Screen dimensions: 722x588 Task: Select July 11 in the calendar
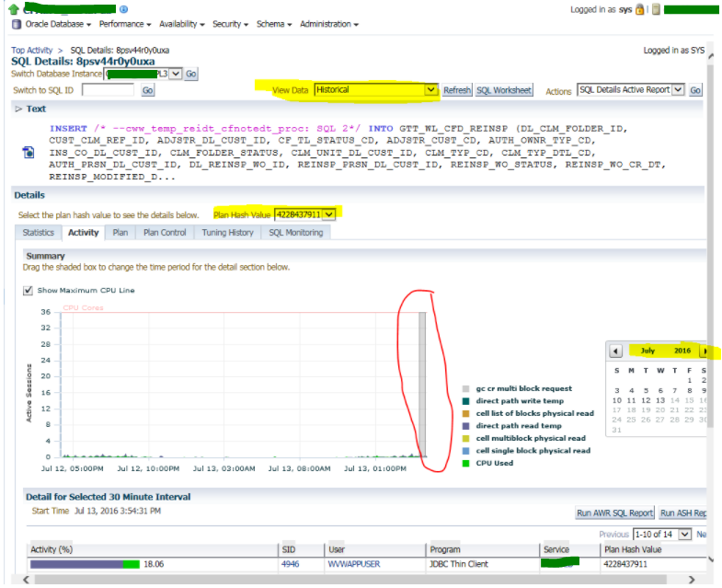(x=631, y=400)
